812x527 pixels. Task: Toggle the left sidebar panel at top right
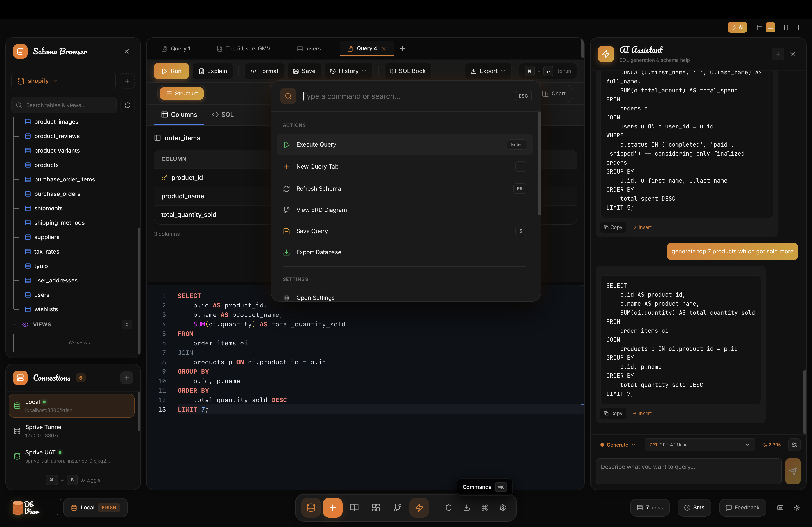click(785, 27)
